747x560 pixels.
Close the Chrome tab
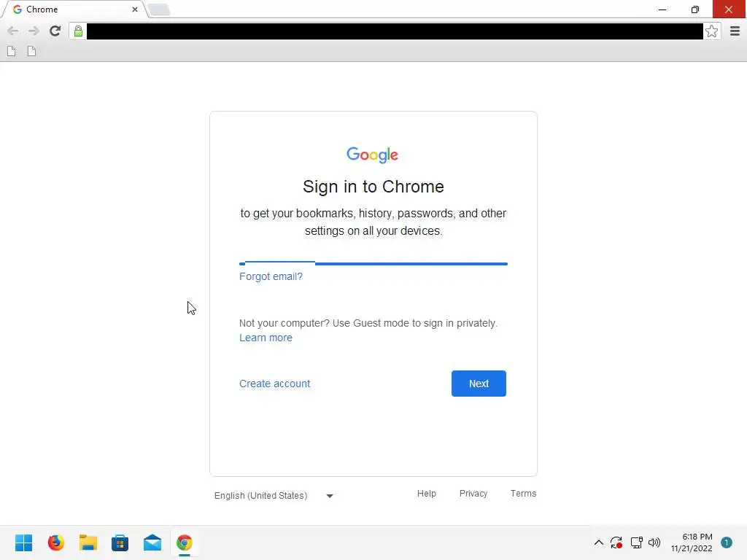[x=135, y=9]
